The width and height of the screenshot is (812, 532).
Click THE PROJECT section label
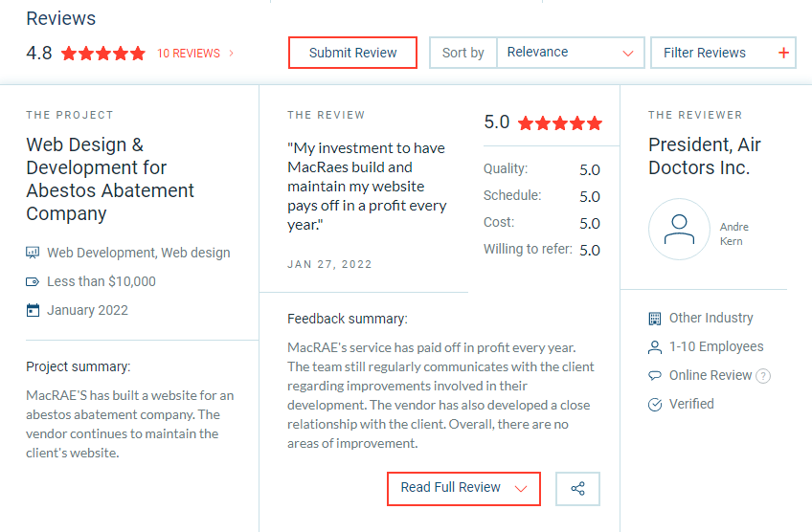[69, 115]
